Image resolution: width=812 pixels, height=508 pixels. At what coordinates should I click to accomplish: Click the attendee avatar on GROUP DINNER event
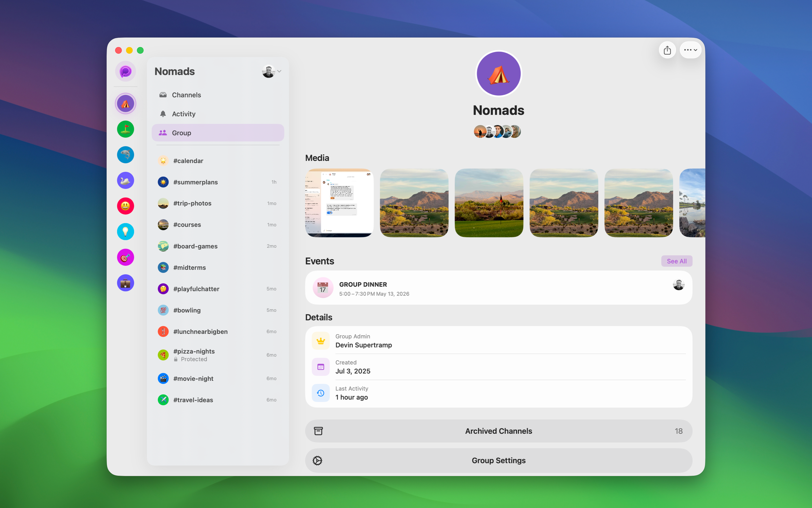pos(678,284)
